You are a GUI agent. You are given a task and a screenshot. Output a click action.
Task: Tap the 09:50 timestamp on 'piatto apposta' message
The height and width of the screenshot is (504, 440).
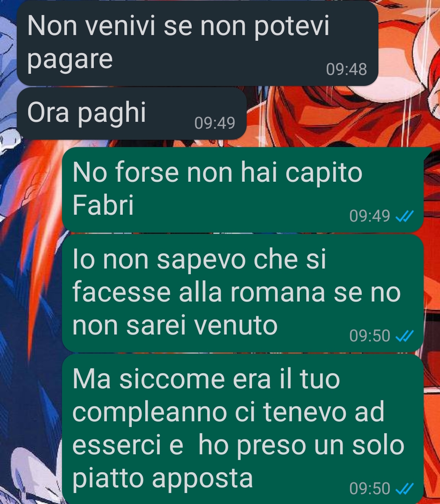pos(370,488)
